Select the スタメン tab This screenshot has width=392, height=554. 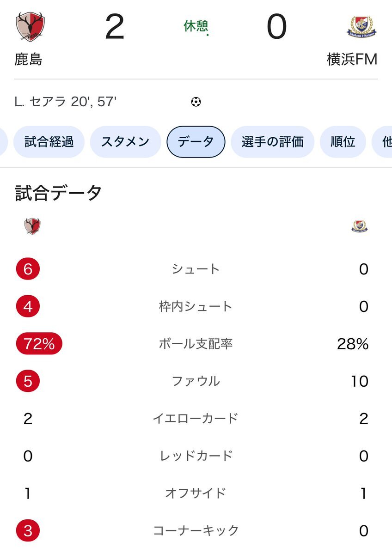point(124,142)
